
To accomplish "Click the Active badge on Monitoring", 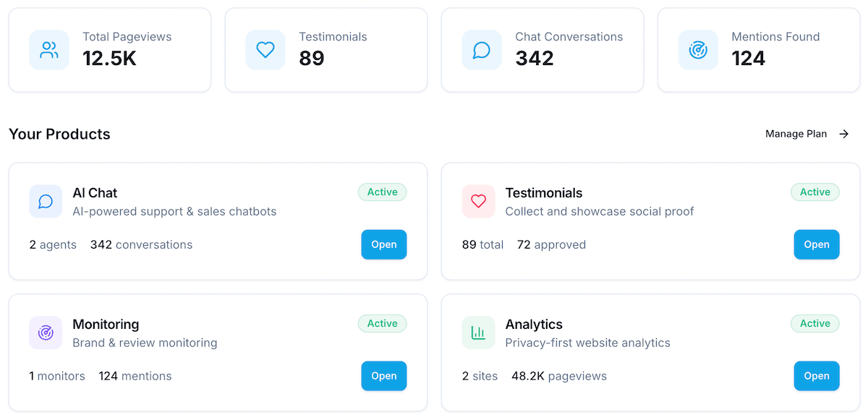I will [382, 323].
